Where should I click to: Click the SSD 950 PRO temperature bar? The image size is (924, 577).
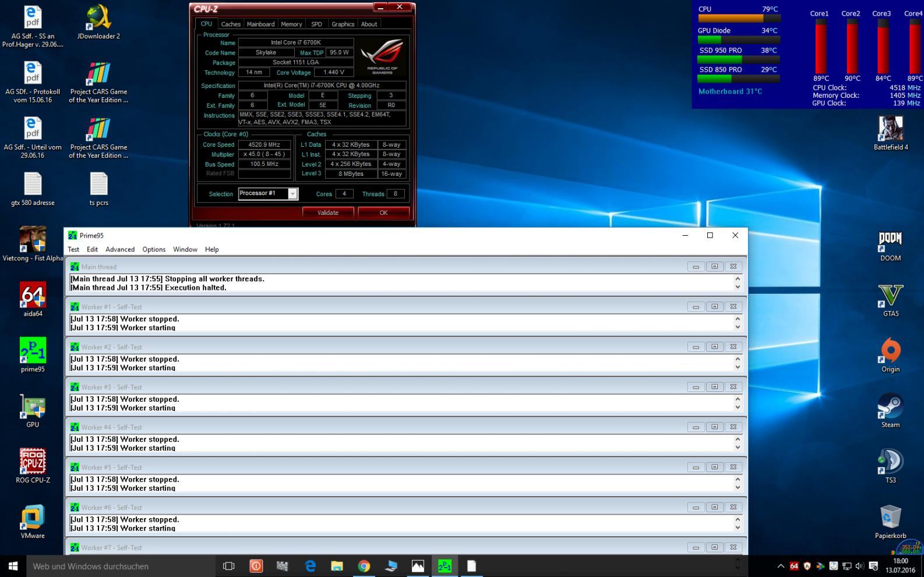[739, 59]
